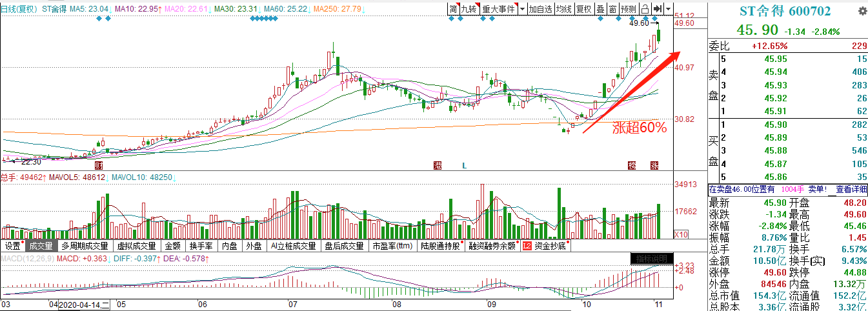Screen dimensions: 868x311
Task: Toggle the 叠 overlay button
Action: pos(600,9)
